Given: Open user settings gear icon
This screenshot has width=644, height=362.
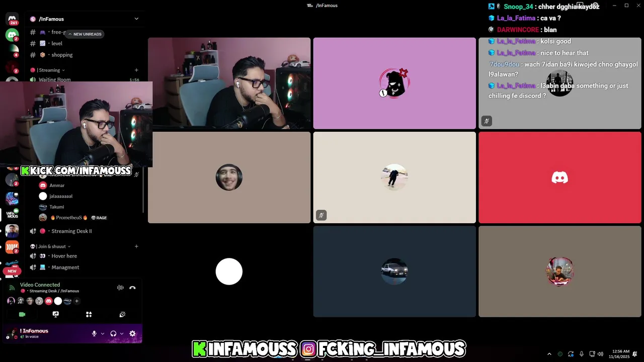Looking at the screenshot, I should coord(132,333).
